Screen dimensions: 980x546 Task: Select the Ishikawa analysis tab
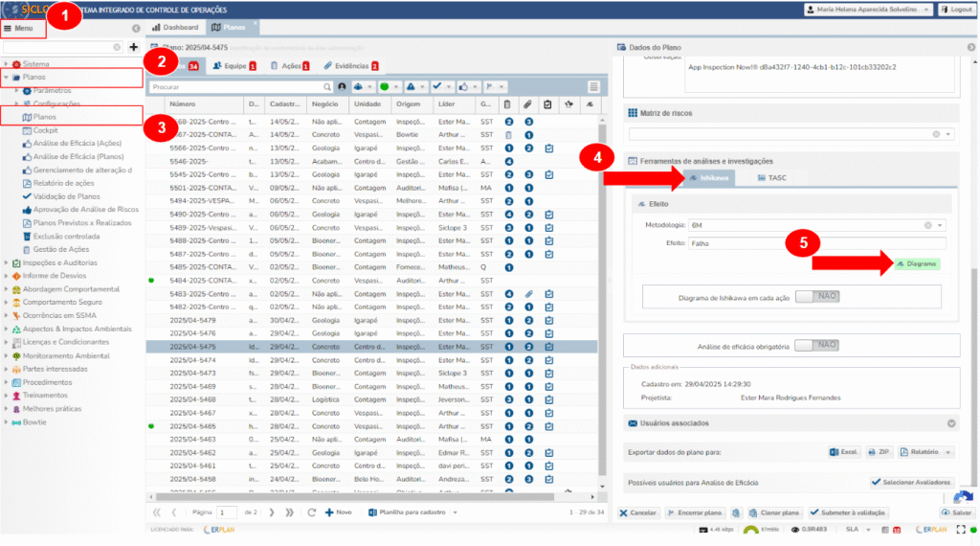[x=709, y=177]
